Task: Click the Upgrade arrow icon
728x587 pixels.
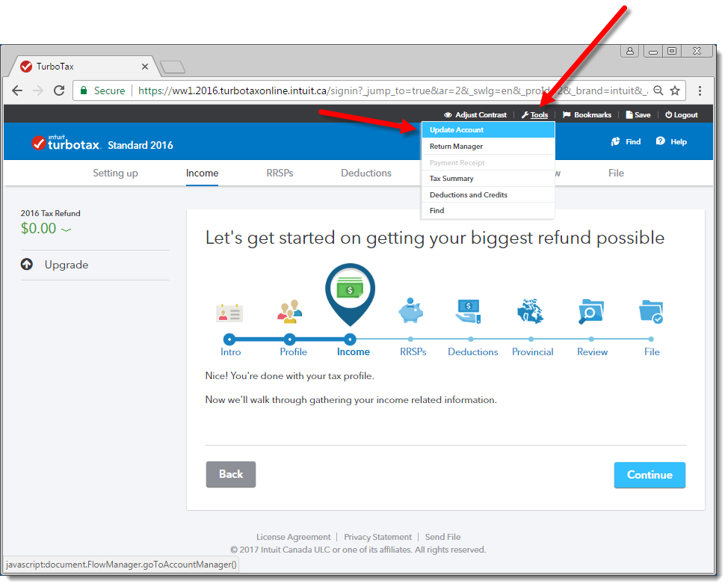Action: click(27, 264)
